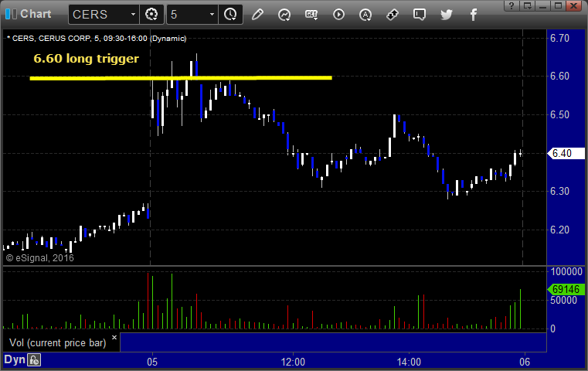Click the symbol link arrows icon

pos(393,15)
